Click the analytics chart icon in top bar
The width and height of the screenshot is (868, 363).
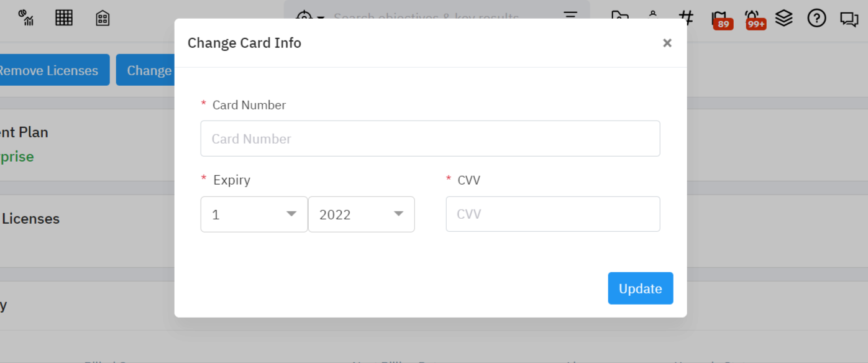26,17
